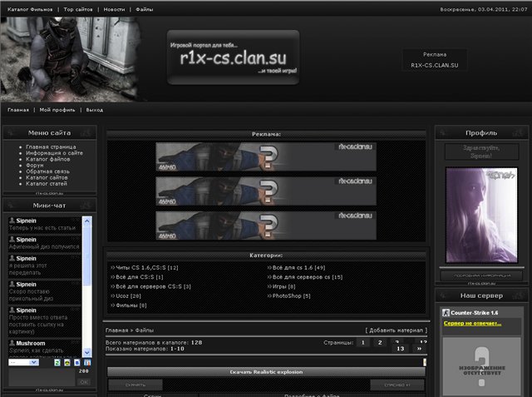Click the Counter-Strike 1.6 server icon
The width and height of the screenshot is (532, 397).
tap(446, 313)
